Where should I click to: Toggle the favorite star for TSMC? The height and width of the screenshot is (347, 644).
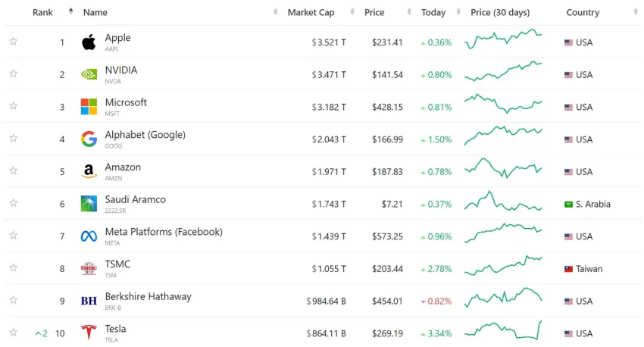pyautogui.click(x=13, y=269)
